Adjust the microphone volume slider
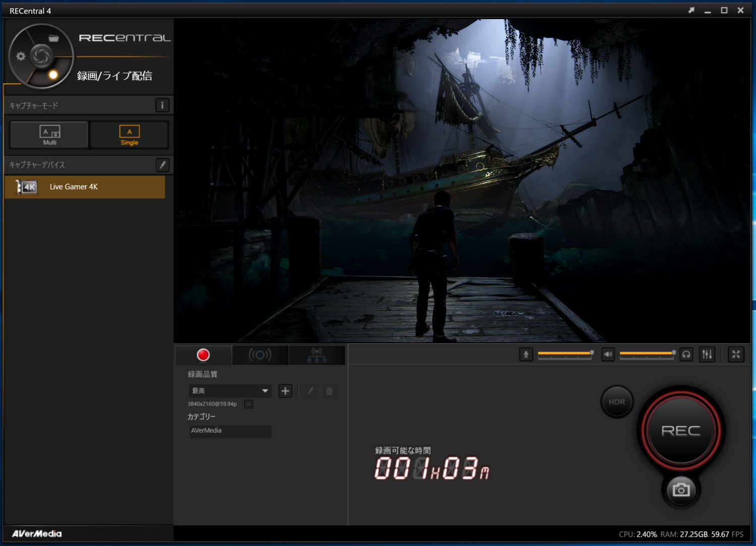 [x=565, y=354]
